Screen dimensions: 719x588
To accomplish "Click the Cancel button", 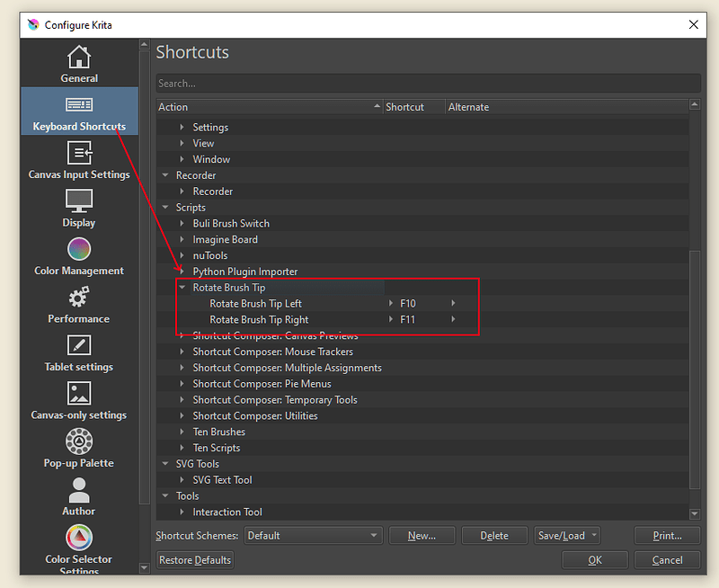I will click(667, 560).
